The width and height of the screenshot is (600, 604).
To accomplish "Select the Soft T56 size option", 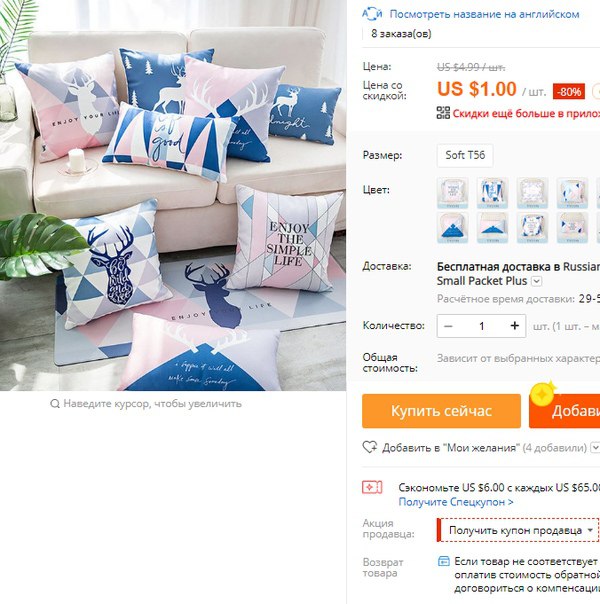I will 465,155.
